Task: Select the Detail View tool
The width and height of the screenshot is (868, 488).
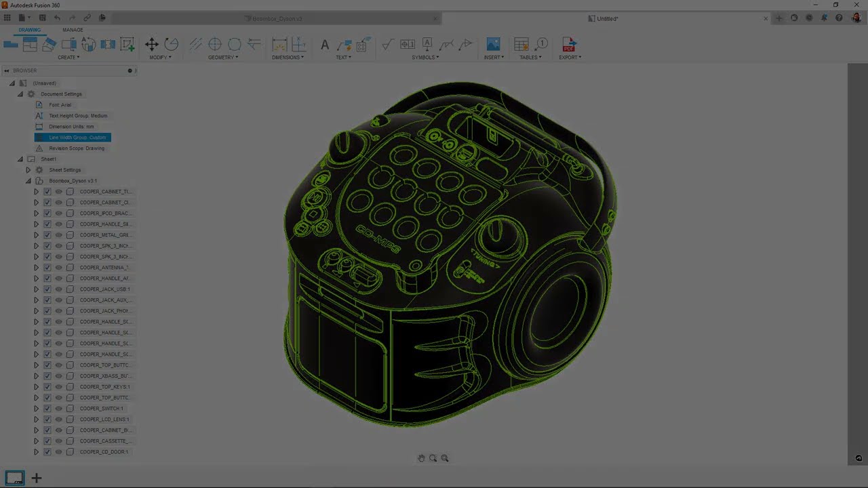Action: coord(69,45)
